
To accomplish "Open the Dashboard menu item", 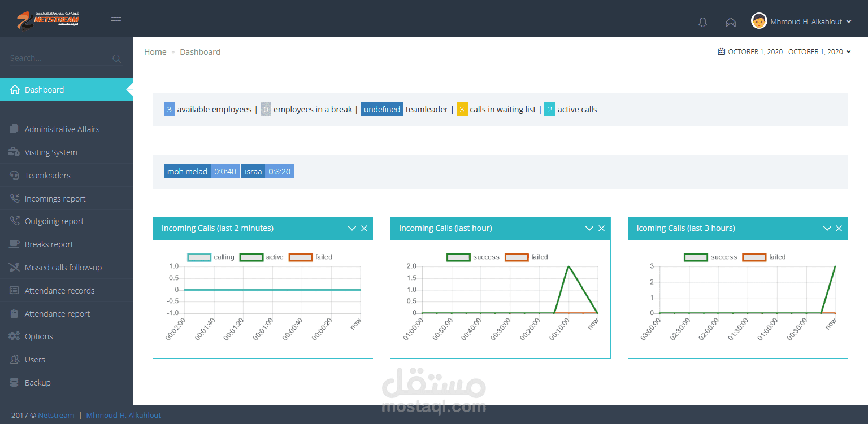I will [x=66, y=90].
